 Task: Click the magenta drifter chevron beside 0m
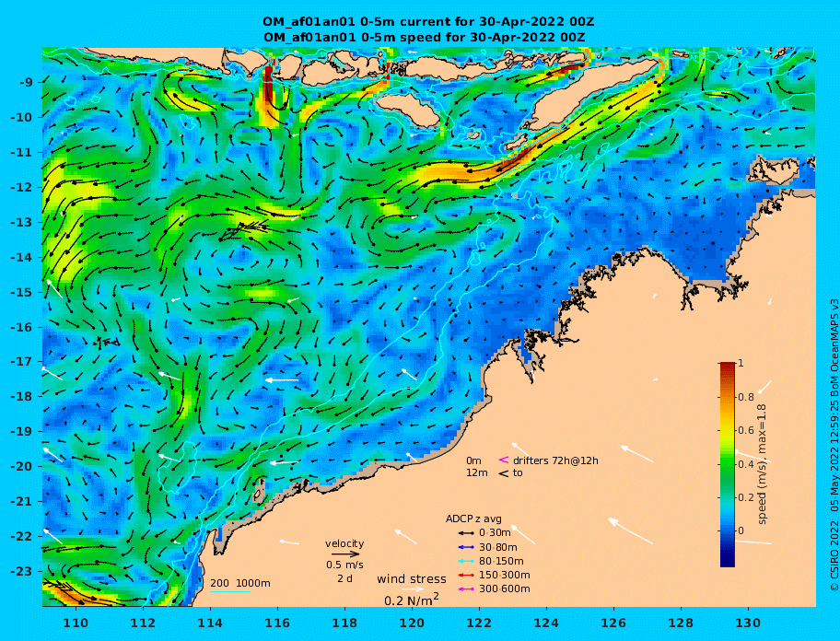pyautogui.click(x=504, y=460)
